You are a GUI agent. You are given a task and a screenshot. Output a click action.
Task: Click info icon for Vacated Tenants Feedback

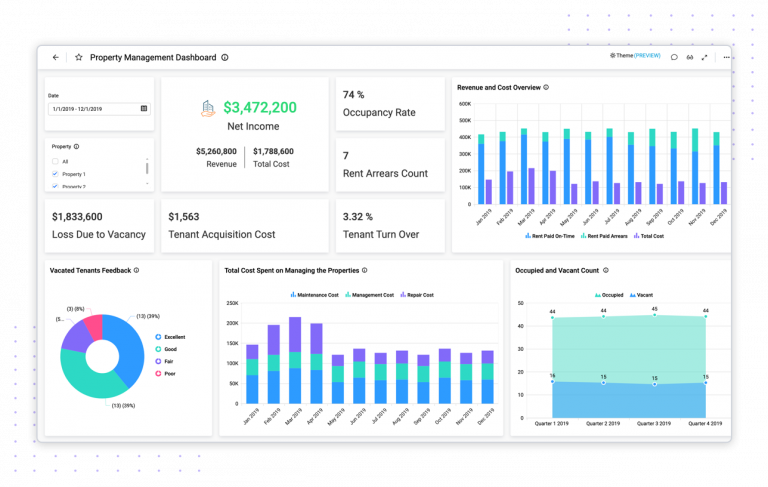pos(137,270)
